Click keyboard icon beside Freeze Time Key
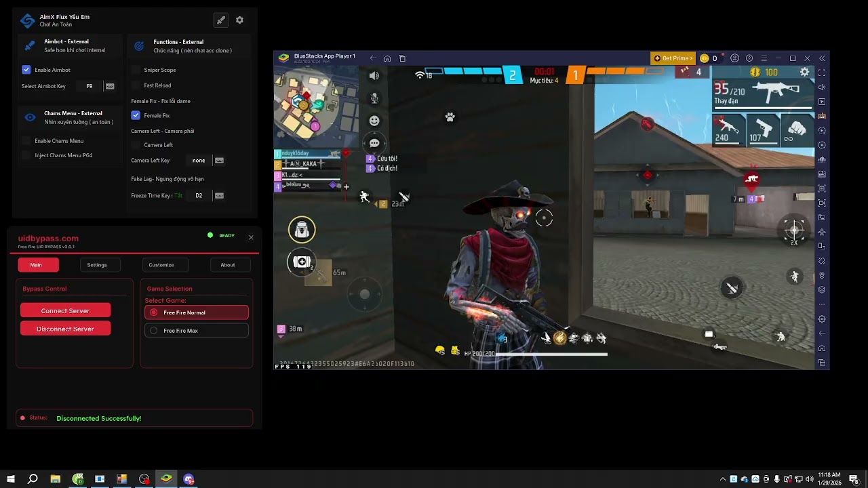This screenshot has height=488, width=868. point(219,196)
